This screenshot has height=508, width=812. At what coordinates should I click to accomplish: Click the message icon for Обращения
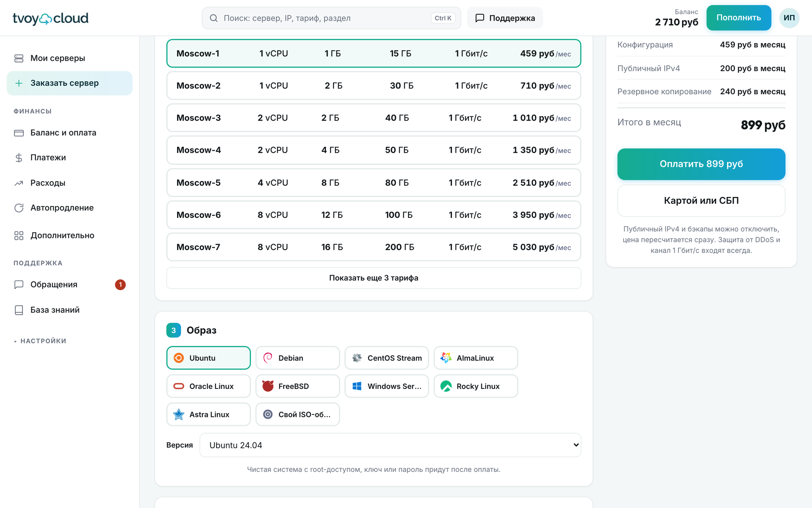19,284
